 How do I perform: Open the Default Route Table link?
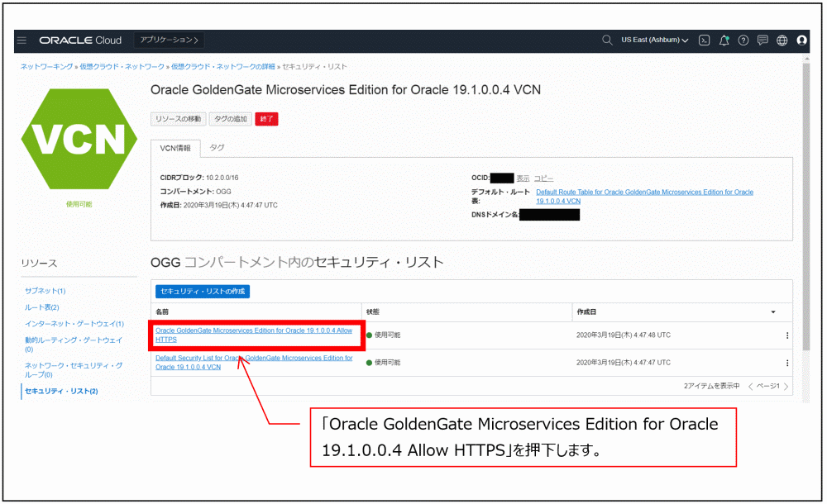[x=644, y=197]
